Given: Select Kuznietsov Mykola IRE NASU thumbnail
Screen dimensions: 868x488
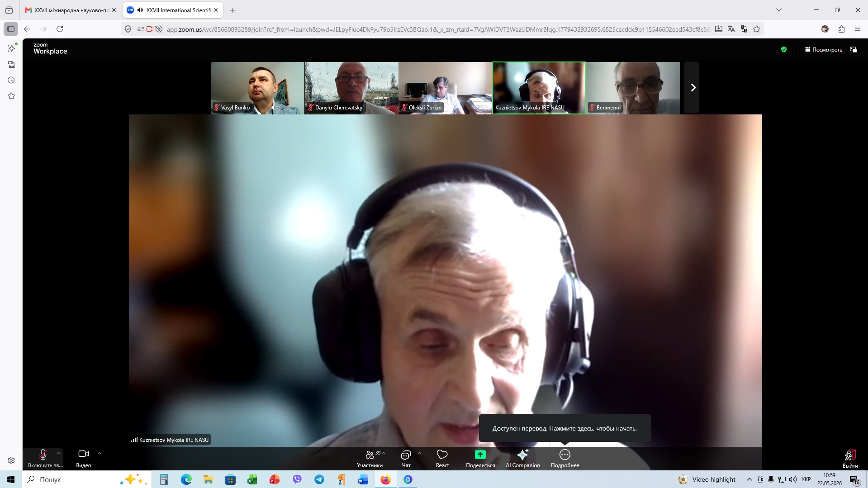Looking at the screenshot, I should click(x=539, y=88).
